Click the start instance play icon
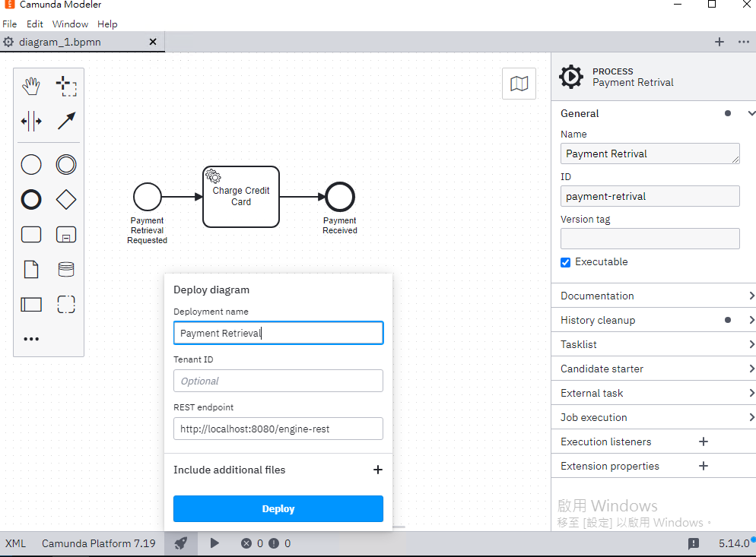Viewport: 756px width, 557px height. pyautogui.click(x=214, y=543)
